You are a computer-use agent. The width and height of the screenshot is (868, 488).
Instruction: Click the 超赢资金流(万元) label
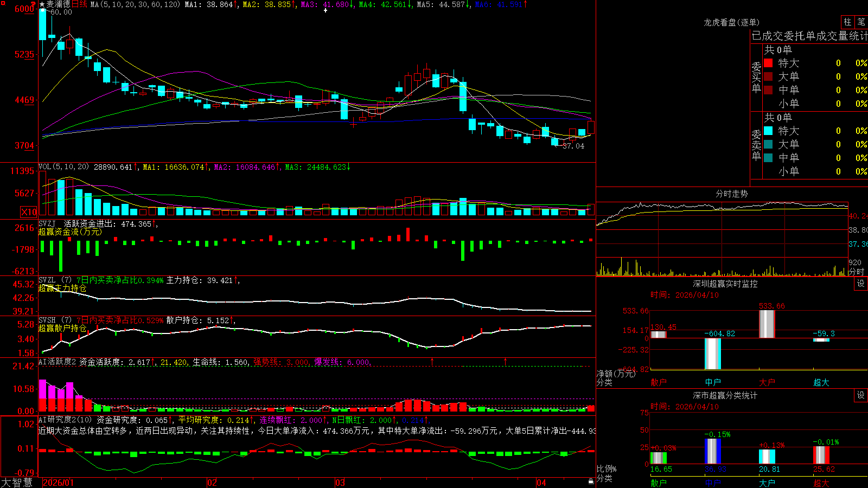[x=70, y=232]
